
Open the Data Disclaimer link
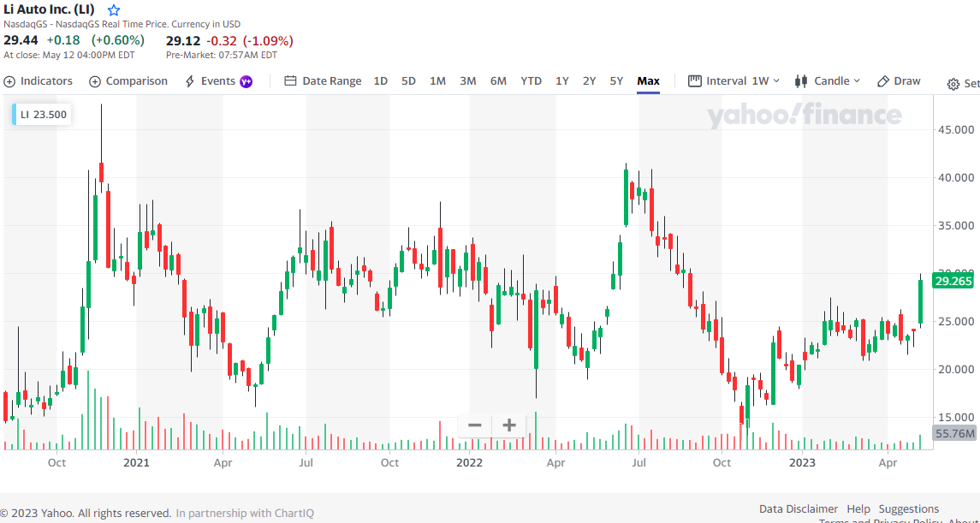[799, 509]
